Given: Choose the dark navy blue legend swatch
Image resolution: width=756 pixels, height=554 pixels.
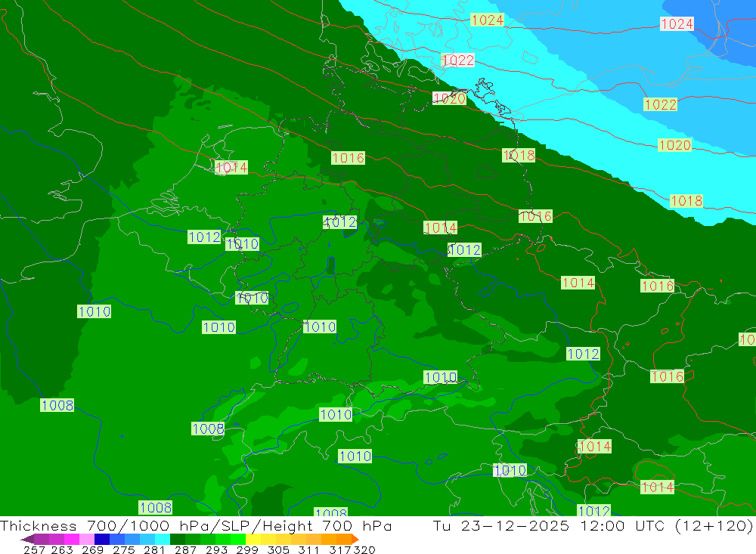Looking at the screenshot, I should [102, 539].
